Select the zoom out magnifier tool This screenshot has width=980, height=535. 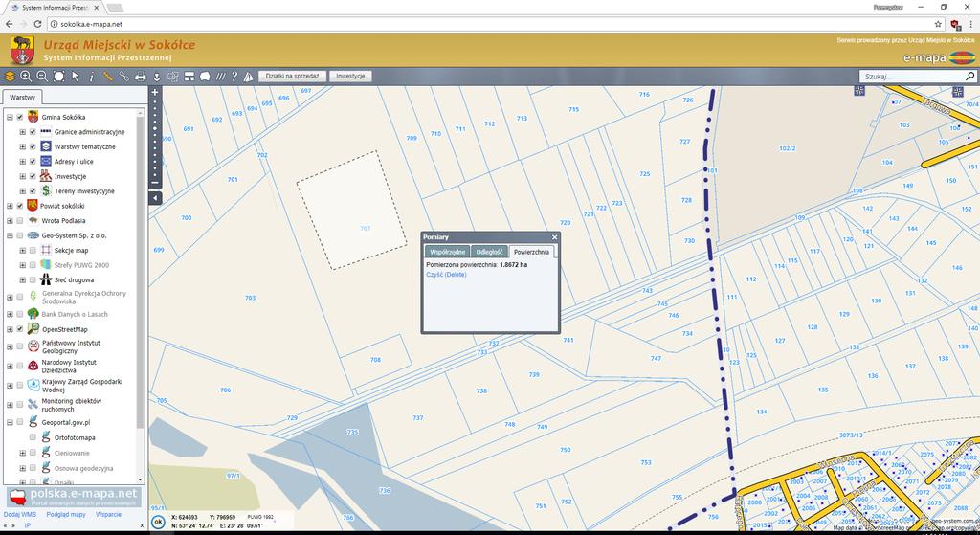42,77
